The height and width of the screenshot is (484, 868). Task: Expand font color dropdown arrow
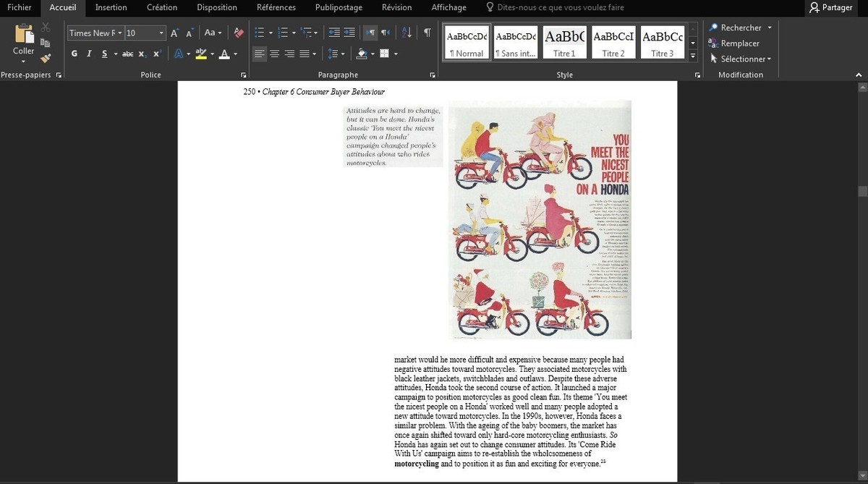(x=235, y=54)
